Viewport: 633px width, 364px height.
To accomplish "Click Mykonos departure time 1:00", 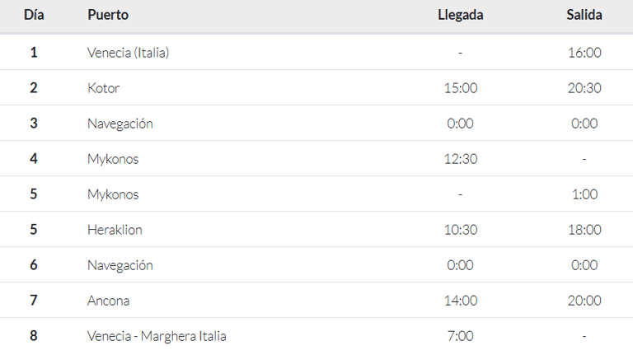I will 584,194.
